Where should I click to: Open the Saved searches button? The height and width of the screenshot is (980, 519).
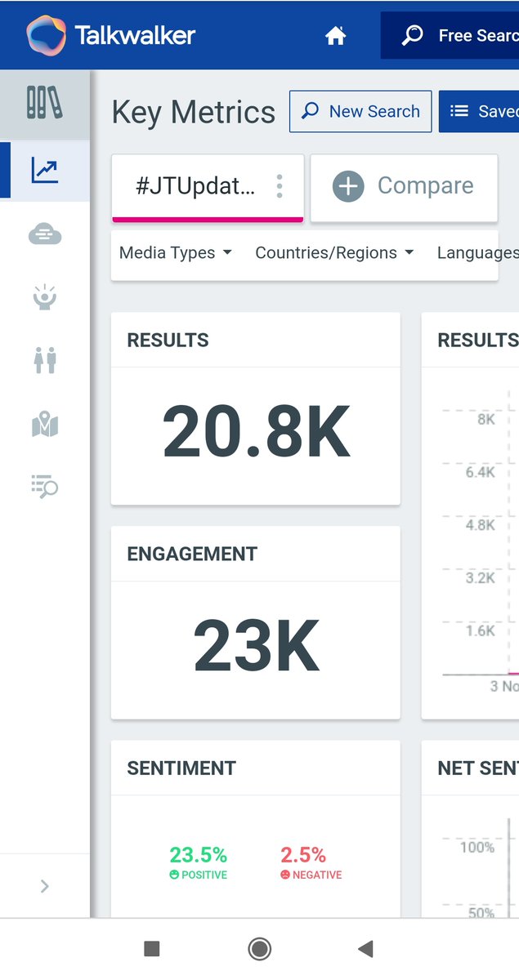click(x=479, y=112)
